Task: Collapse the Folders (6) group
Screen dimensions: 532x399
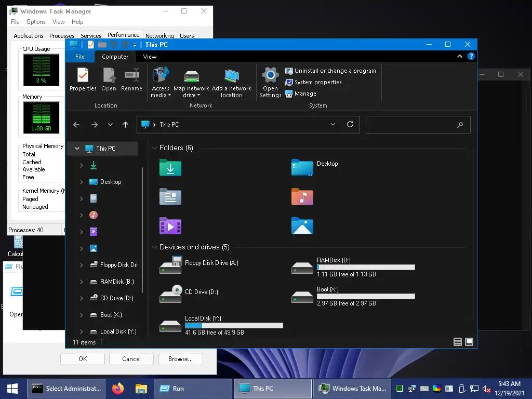Action: point(154,148)
